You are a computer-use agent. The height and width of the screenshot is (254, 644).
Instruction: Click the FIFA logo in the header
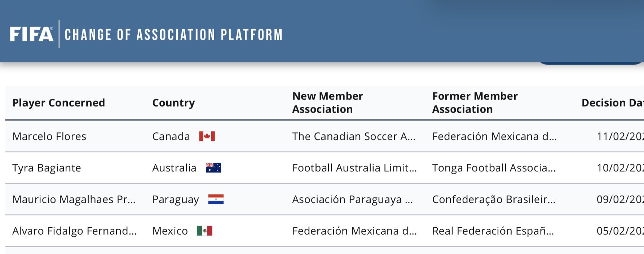pyautogui.click(x=31, y=35)
